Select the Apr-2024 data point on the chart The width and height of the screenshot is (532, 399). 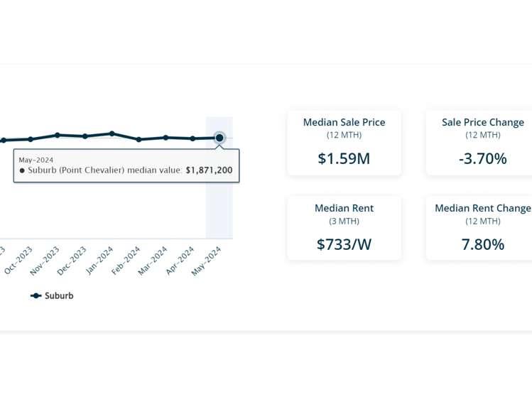pyautogui.click(x=192, y=138)
